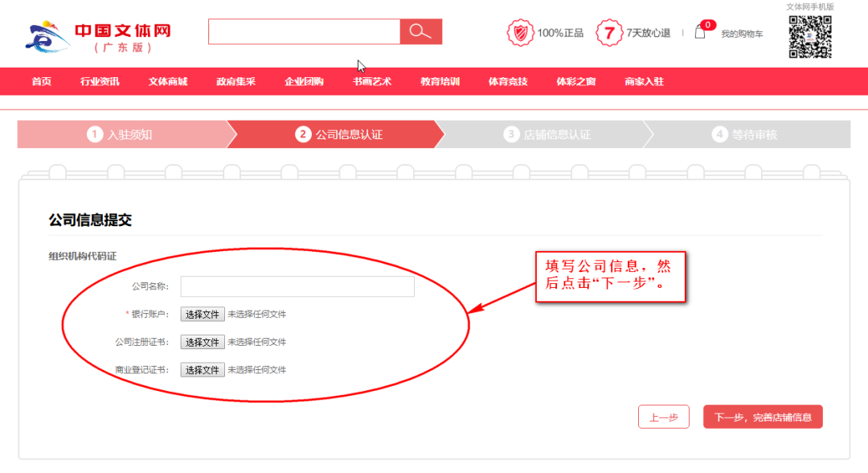Choose file for 公司注册证书
The height and width of the screenshot is (473, 868).
203,342
